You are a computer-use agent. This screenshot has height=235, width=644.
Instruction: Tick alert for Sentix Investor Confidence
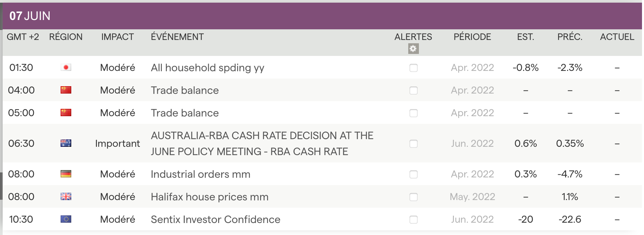click(x=413, y=220)
